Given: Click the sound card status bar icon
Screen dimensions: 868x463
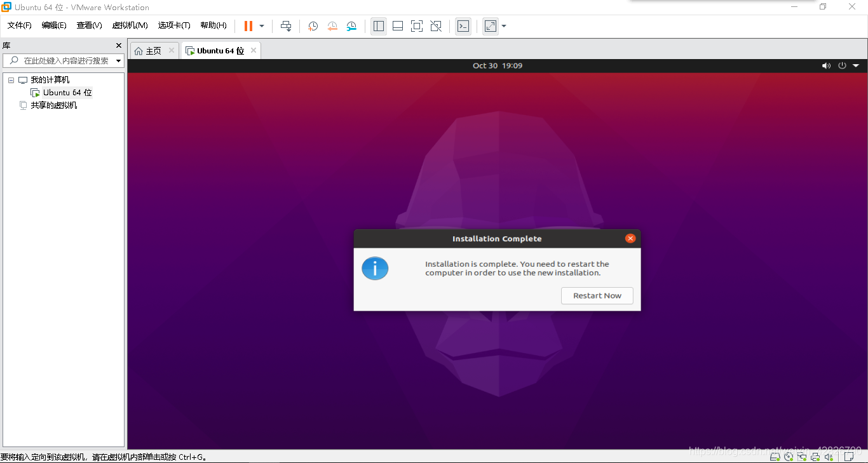Looking at the screenshot, I should click(829, 457).
